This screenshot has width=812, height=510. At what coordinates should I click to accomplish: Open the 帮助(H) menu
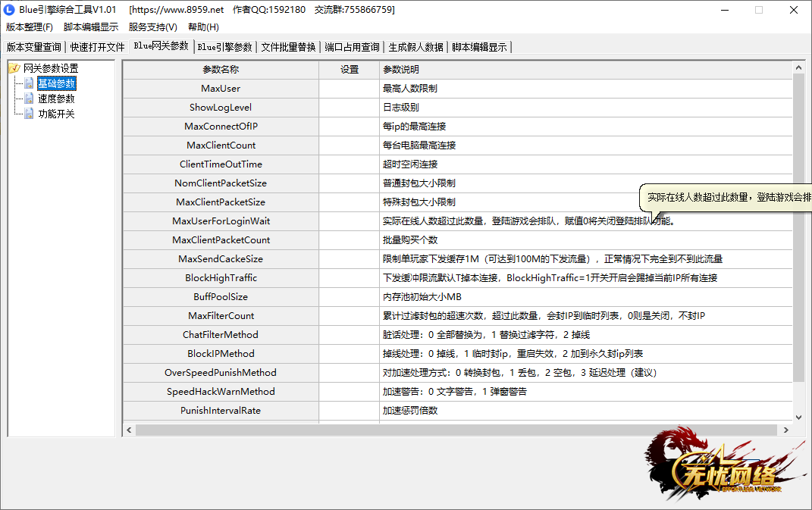coord(203,27)
